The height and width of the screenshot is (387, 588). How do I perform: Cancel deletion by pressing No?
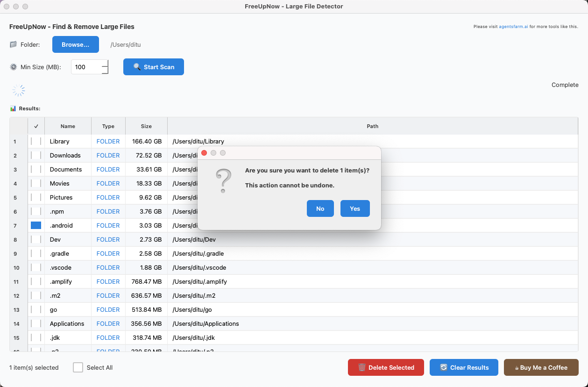[x=320, y=208]
